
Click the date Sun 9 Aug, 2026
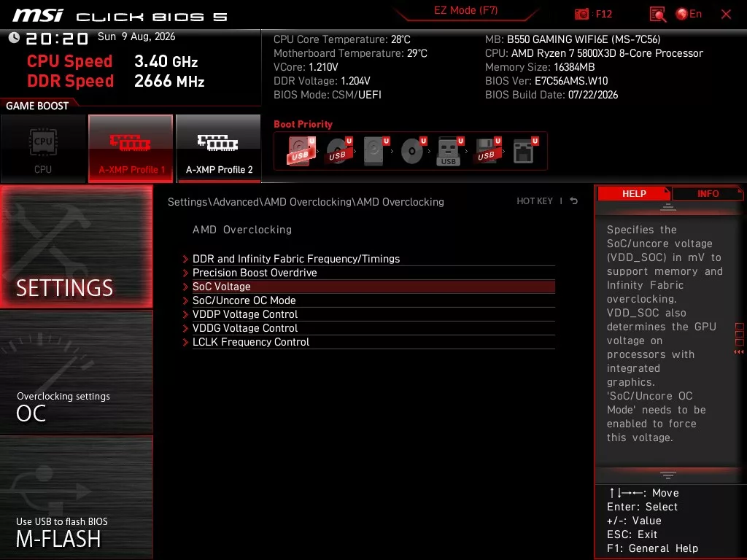point(136,36)
